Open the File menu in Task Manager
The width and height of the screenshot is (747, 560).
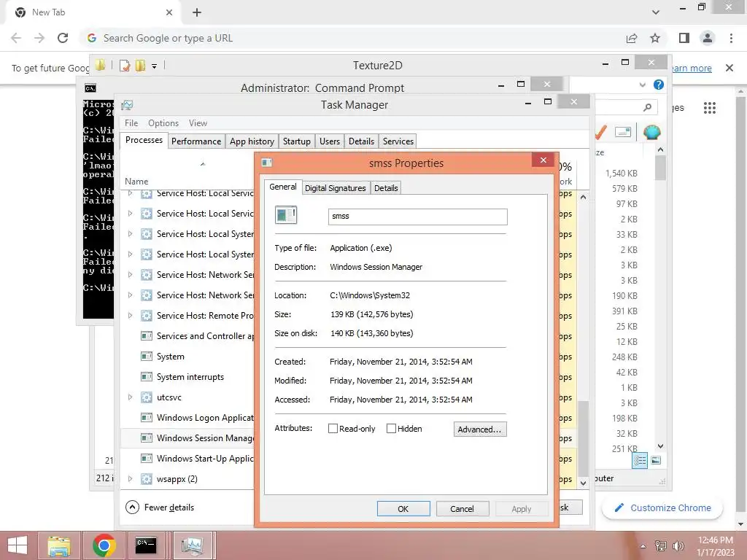tap(131, 123)
